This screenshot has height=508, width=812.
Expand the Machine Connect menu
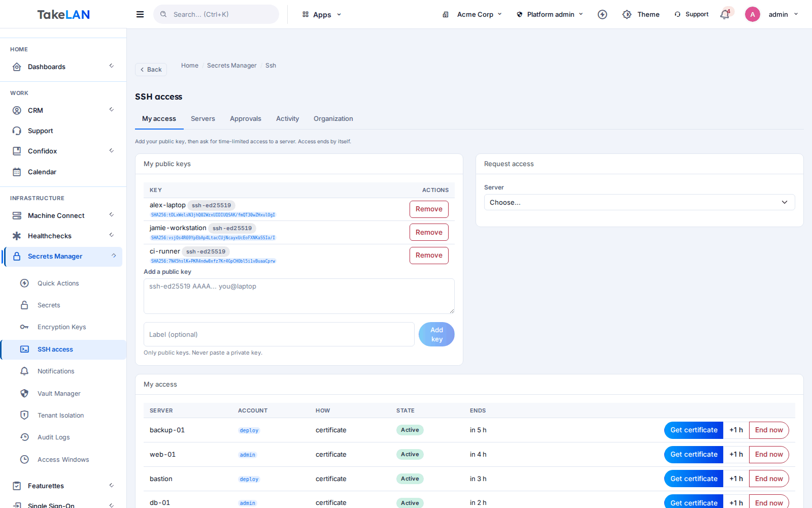tap(63, 215)
